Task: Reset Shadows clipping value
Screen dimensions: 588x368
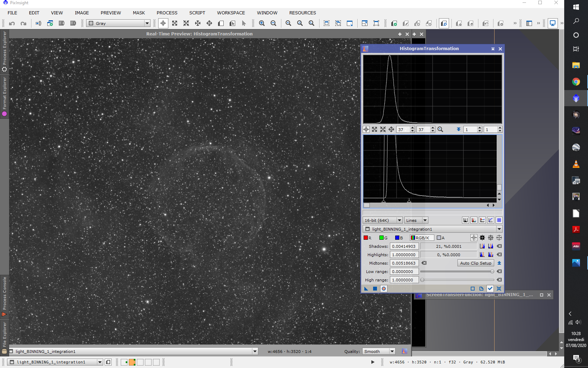Action: [x=499, y=246]
